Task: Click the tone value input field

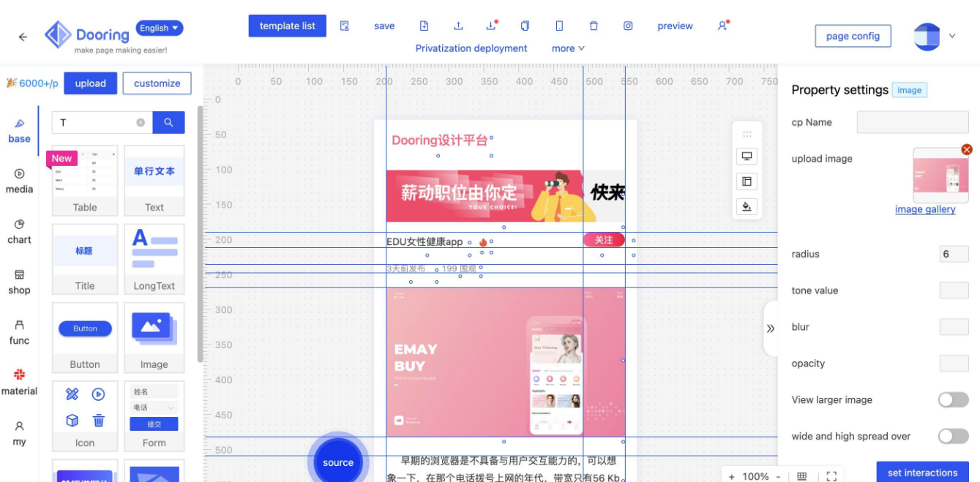Action: pos(954,290)
